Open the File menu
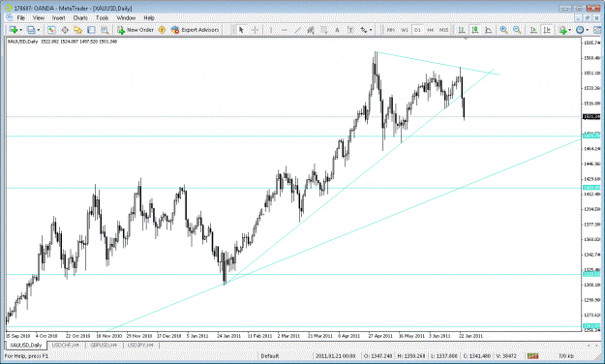This screenshot has height=364, width=605. pos(21,17)
